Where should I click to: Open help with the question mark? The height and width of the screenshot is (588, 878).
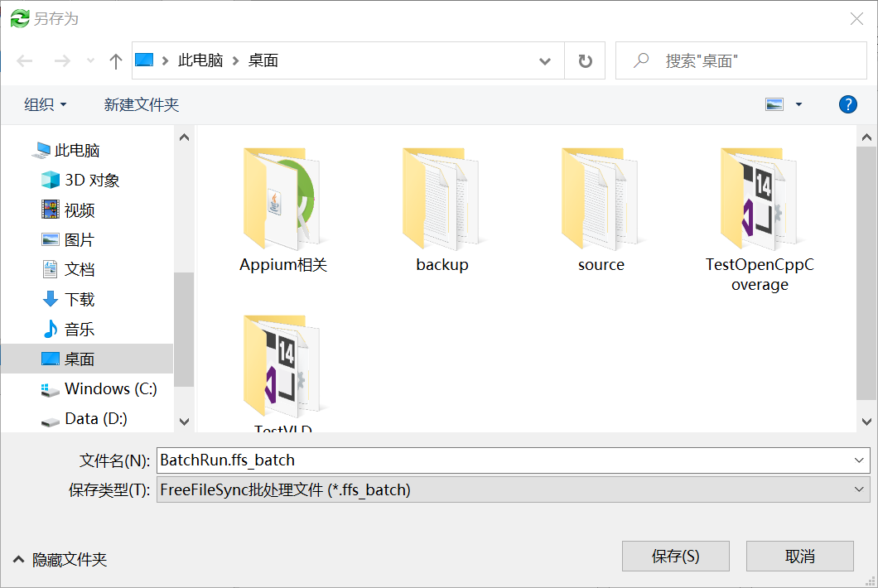pyautogui.click(x=847, y=104)
